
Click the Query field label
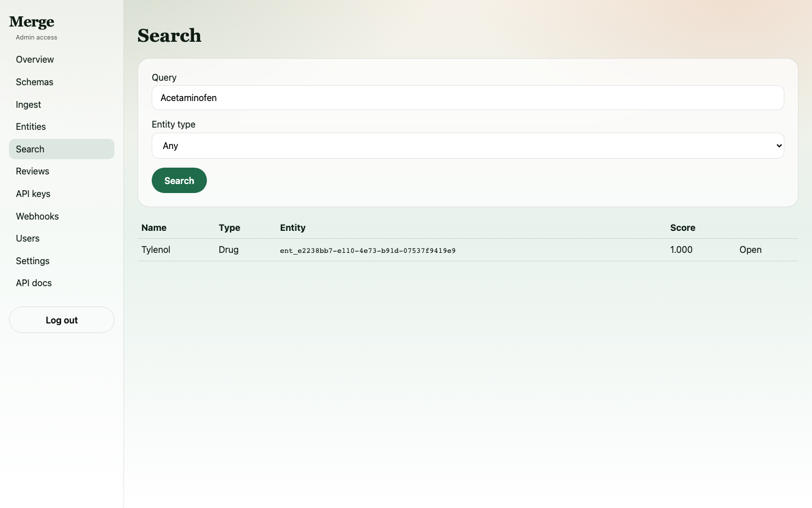164,77
